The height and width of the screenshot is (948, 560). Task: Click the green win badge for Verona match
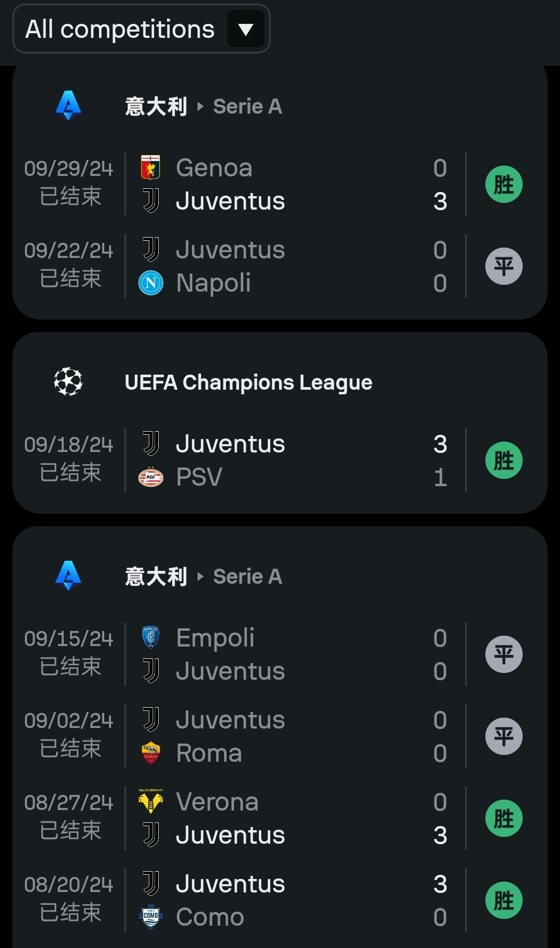(x=503, y=818)
